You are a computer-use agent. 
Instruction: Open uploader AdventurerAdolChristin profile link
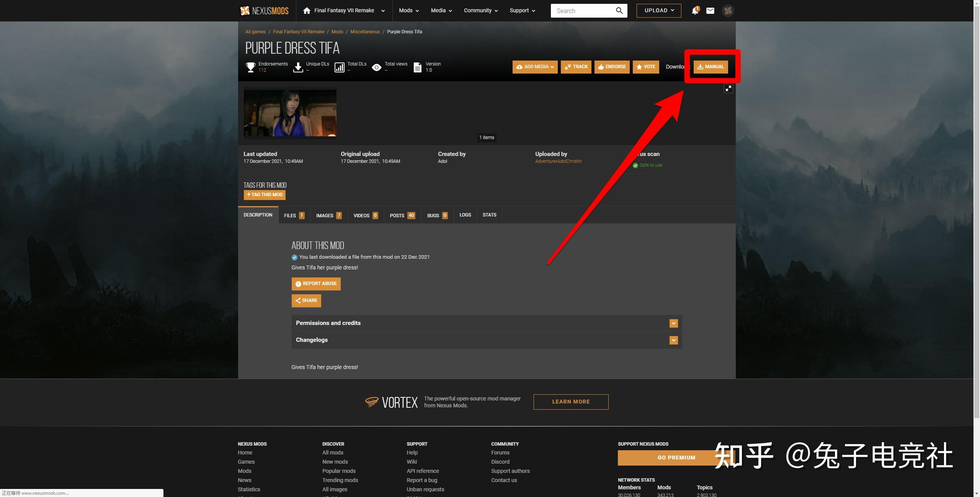(x=558, y=161)
